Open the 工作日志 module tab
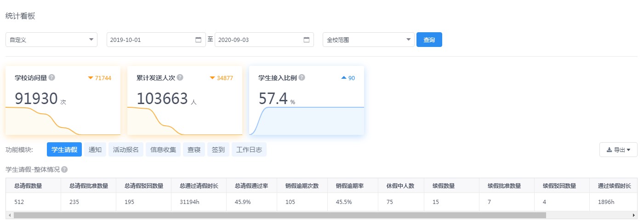This screenshot has width=644, height=221. [x=249, y=150]
